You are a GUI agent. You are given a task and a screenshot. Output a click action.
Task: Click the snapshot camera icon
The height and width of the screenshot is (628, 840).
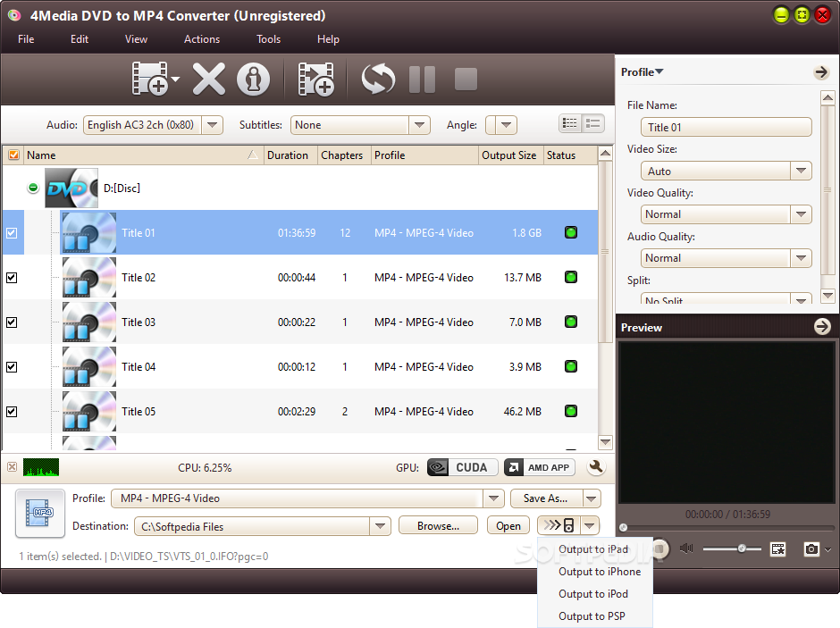point(811,548)
